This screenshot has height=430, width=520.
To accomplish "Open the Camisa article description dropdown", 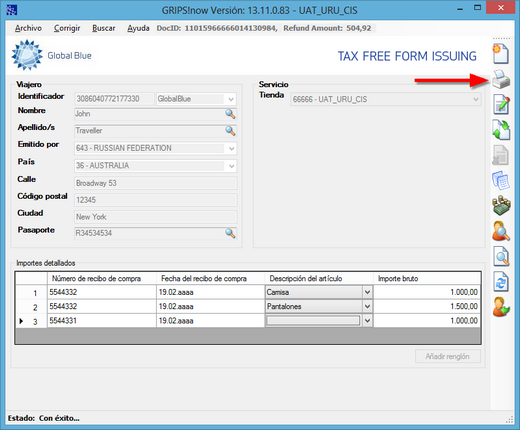I will coord(367,292).
